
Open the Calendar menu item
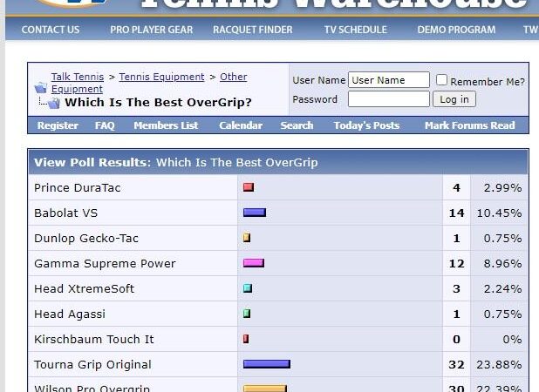click(x=241, y=125)
